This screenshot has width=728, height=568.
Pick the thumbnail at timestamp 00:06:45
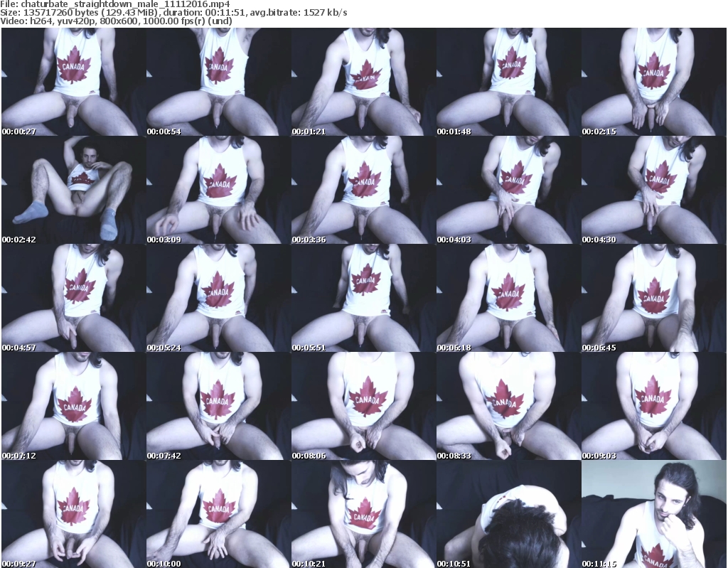(x=653, y=298)
